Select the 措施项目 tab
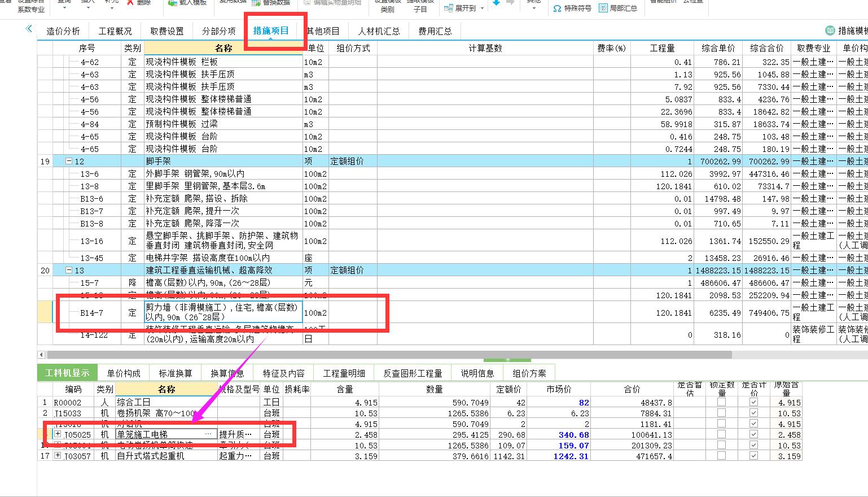 pyautogui.click(x=271, y=30)
